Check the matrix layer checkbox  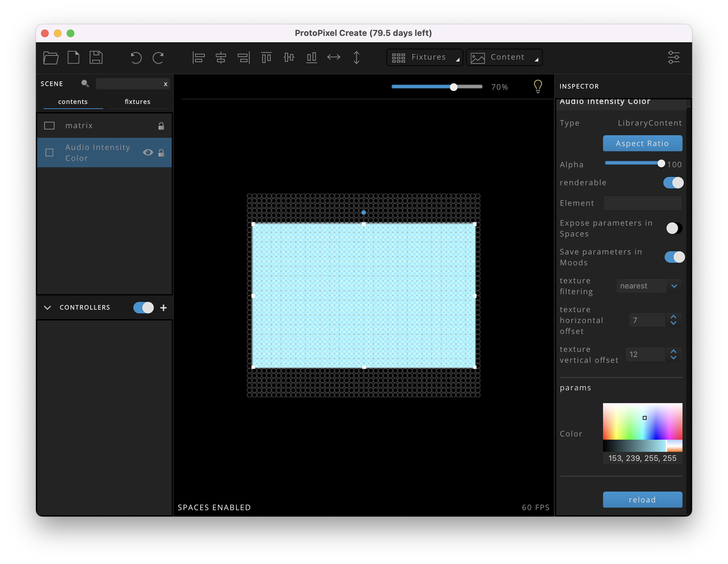pos(49,126)
